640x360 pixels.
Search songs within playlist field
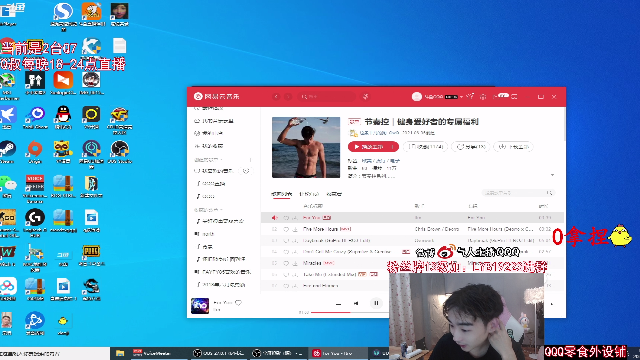point(518,193)
